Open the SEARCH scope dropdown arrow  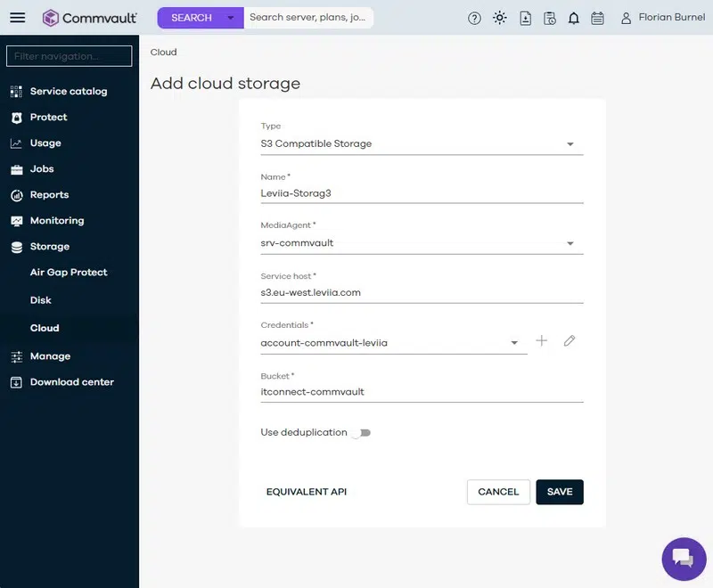coord(231,18)
